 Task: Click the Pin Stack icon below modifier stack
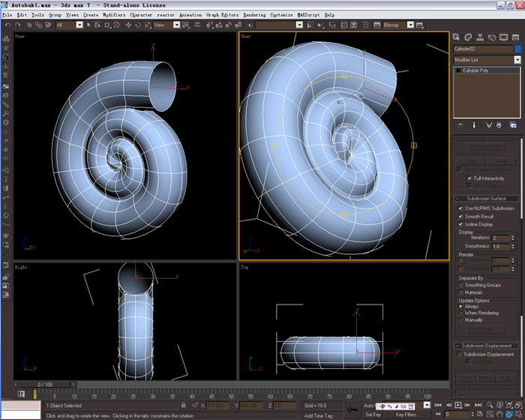tap(460, 125)
